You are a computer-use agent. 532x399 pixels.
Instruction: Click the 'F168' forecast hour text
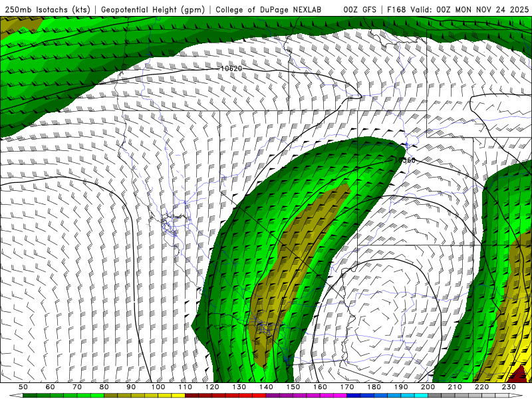coord(396,10)
